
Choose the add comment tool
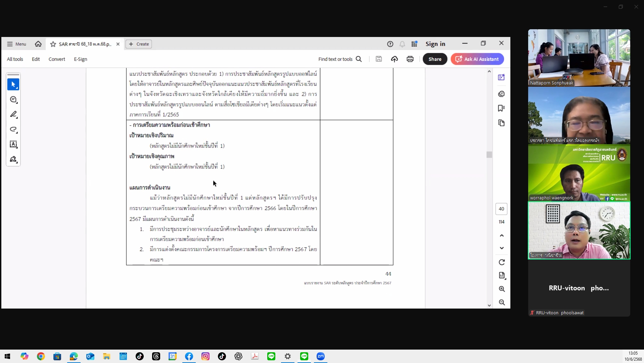(13, 100)
